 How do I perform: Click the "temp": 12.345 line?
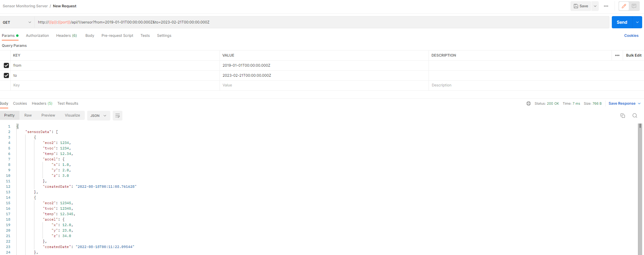click(59, 214)
